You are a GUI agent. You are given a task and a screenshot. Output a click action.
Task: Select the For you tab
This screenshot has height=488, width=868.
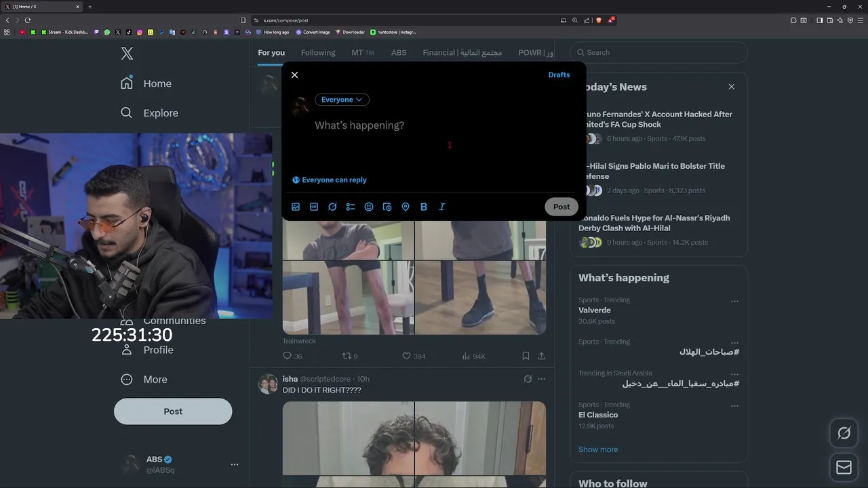coord(271,52)
